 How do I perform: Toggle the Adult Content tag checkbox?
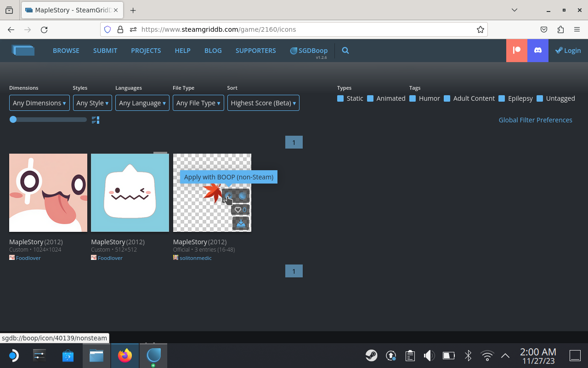point(447,98)
